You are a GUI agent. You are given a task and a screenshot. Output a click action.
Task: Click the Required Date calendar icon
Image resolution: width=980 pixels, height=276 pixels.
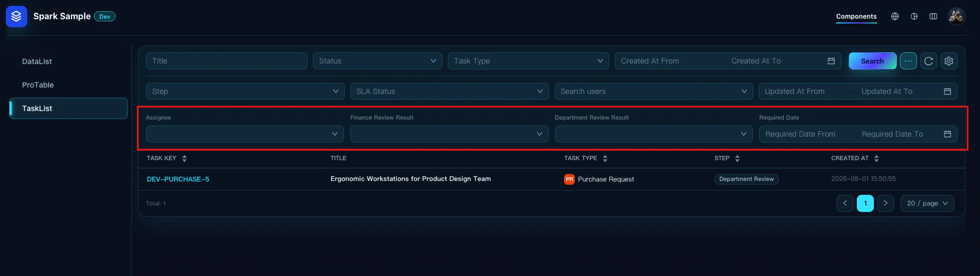pyautogui.click(x=947, y=134)
